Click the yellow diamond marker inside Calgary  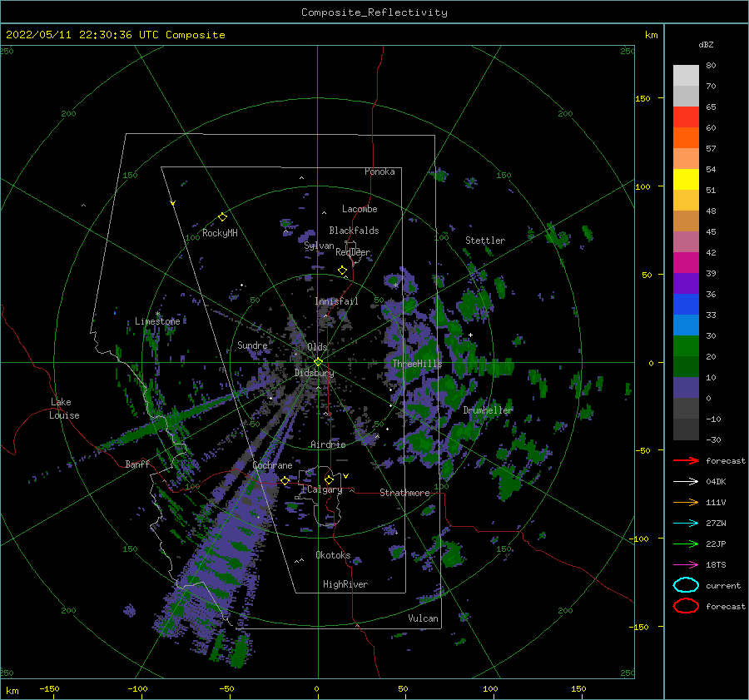click(x=329, y=479)
